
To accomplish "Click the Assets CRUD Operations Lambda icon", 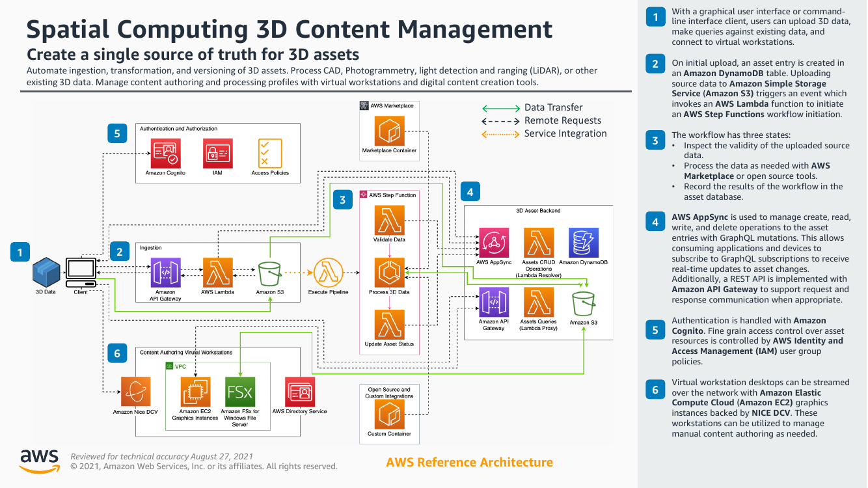I will coord(539,243).
